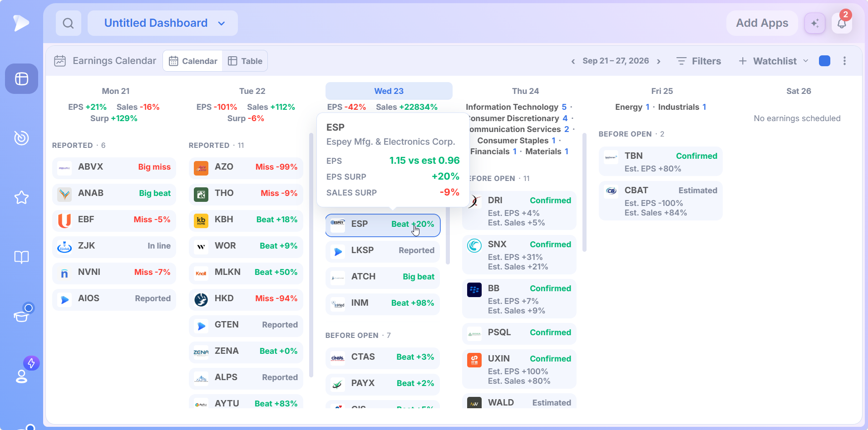Select the Tue 22 day header

[x=252, y=91]
